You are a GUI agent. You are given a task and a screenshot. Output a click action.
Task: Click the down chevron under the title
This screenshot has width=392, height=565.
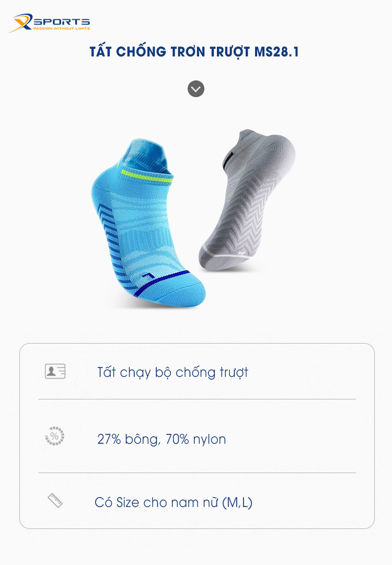click(196, 89)
